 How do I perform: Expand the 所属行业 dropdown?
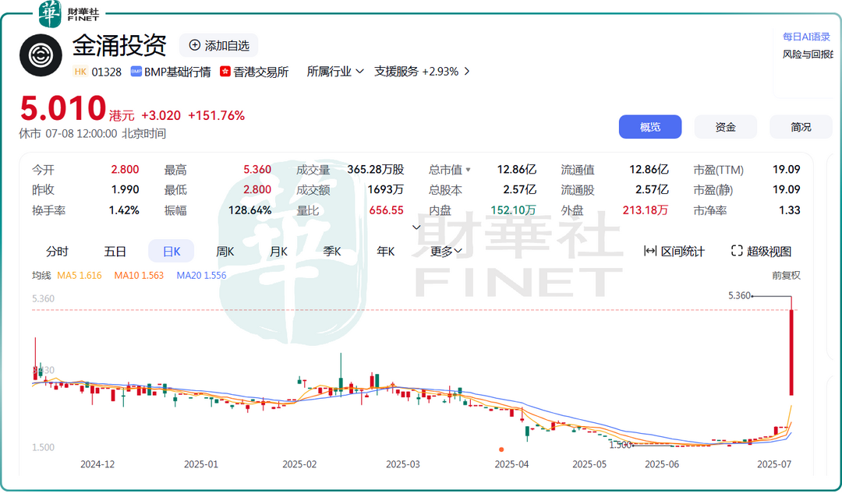click(335, 72)
